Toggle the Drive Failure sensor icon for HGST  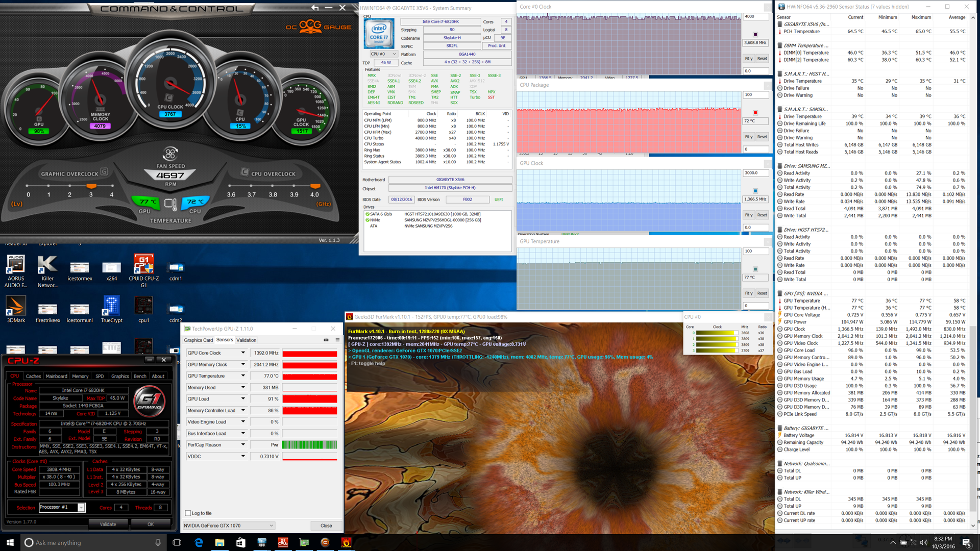780,88
